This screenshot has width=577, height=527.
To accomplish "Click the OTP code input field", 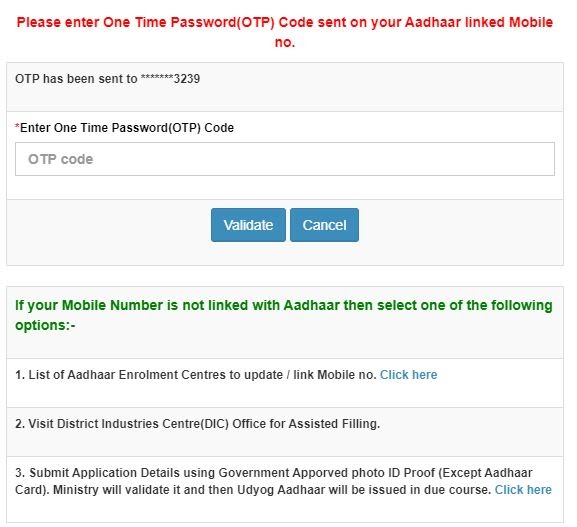I will click(x=284, y=159).
